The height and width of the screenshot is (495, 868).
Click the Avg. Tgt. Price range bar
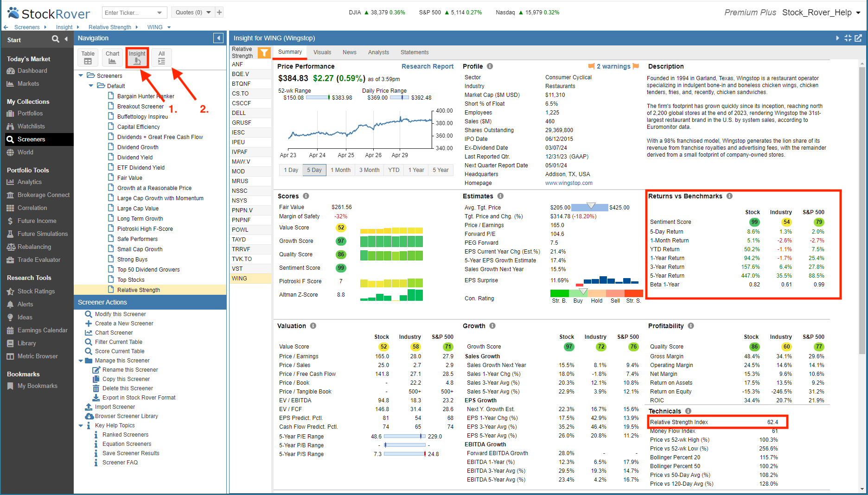[590, 208]
